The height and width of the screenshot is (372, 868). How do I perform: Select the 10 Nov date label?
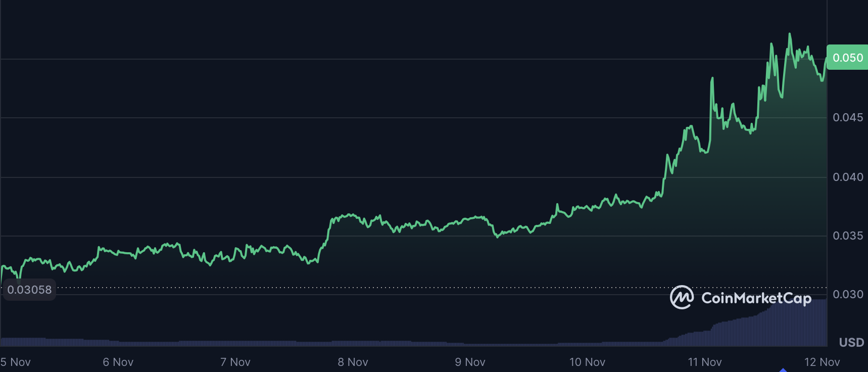[x=587, y=362]
